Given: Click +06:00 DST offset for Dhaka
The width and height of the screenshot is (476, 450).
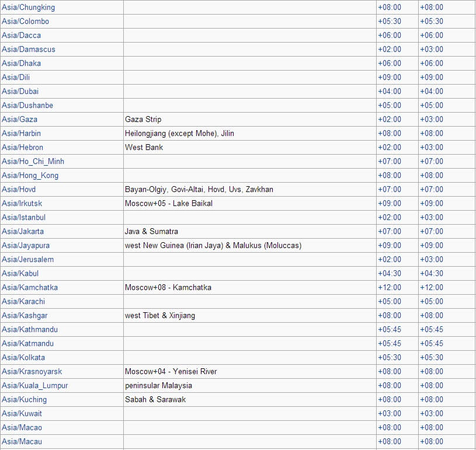Looking at the screenshot, I should [x=432, y=63].
